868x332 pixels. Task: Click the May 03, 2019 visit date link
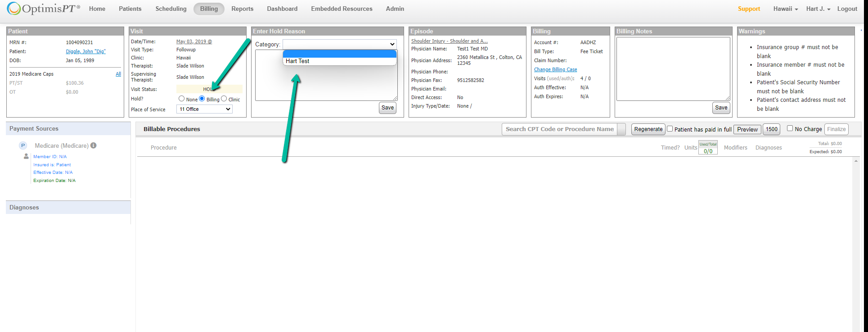194,41
